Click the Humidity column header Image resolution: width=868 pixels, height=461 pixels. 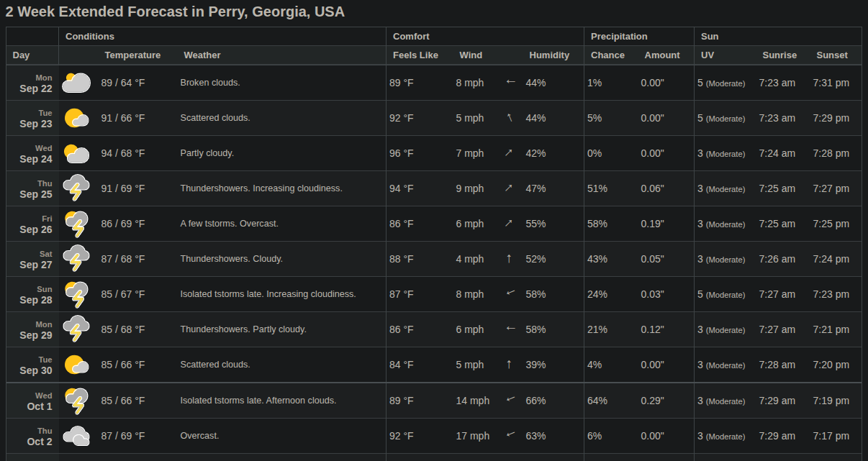(549, 55)
